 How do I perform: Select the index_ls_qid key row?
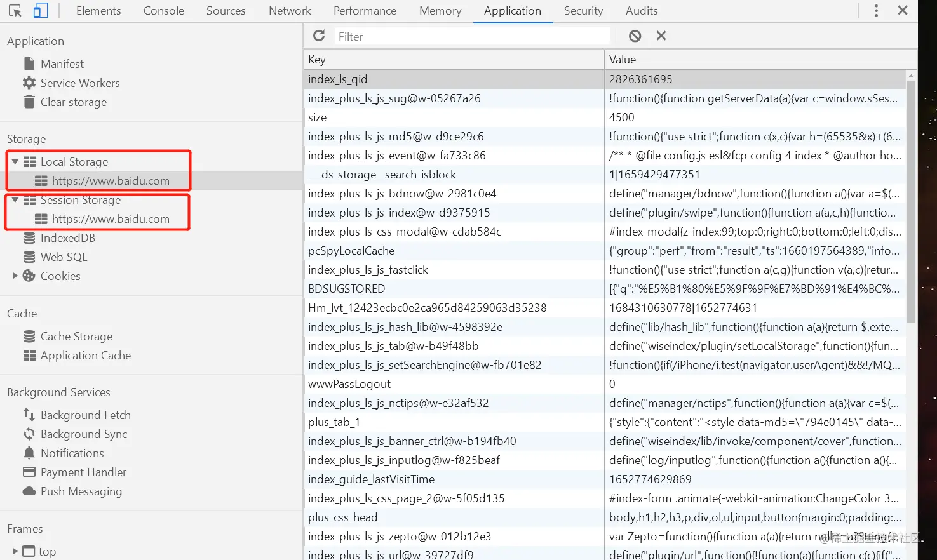(605, 79)
